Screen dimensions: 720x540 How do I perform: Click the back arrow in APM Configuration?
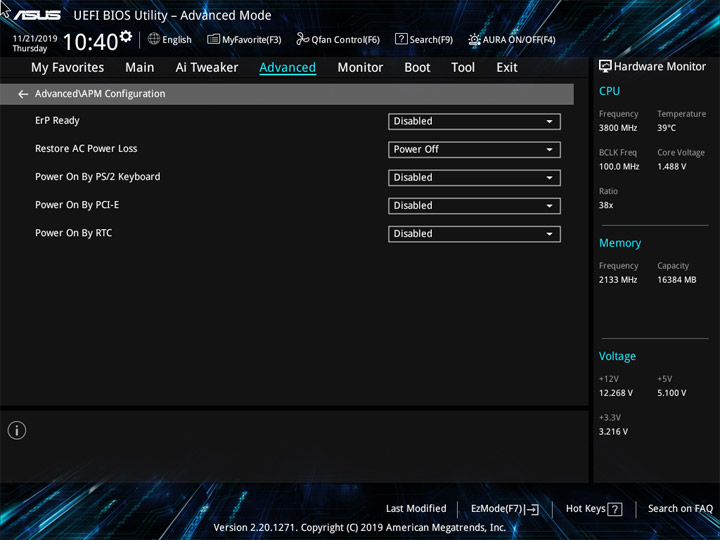(x=23, y=94)
